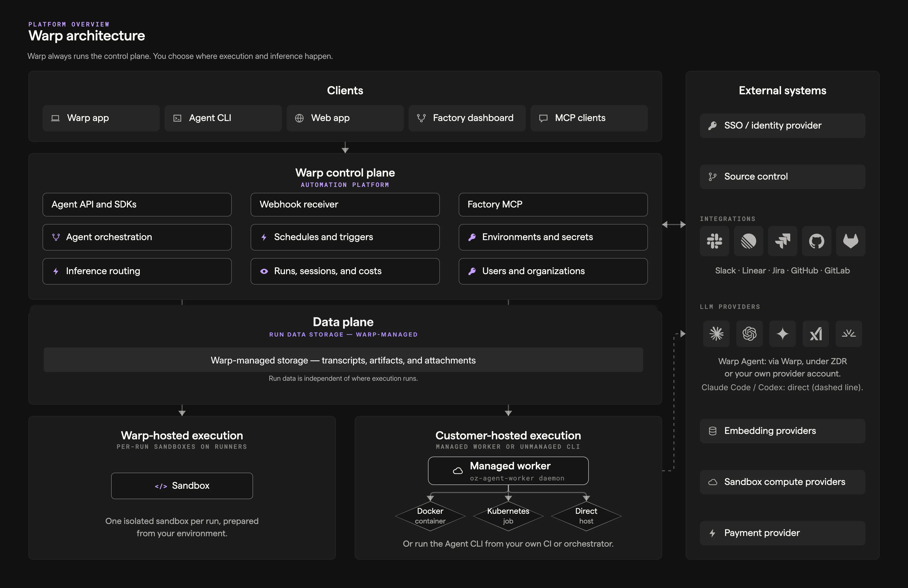Screen dimensions: 908x588
Task: Open the Factory MCP box
Action: pyautogui.click(x=553, y=205)
